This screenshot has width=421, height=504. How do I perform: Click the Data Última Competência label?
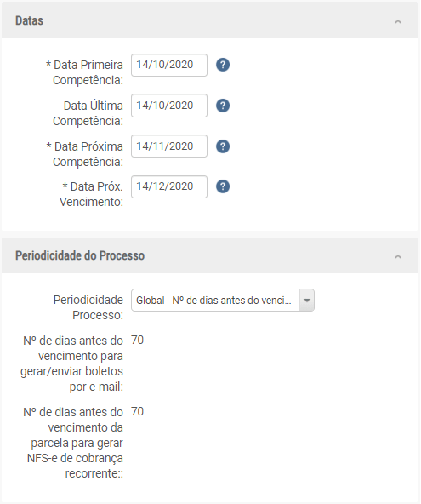point(88,113)
